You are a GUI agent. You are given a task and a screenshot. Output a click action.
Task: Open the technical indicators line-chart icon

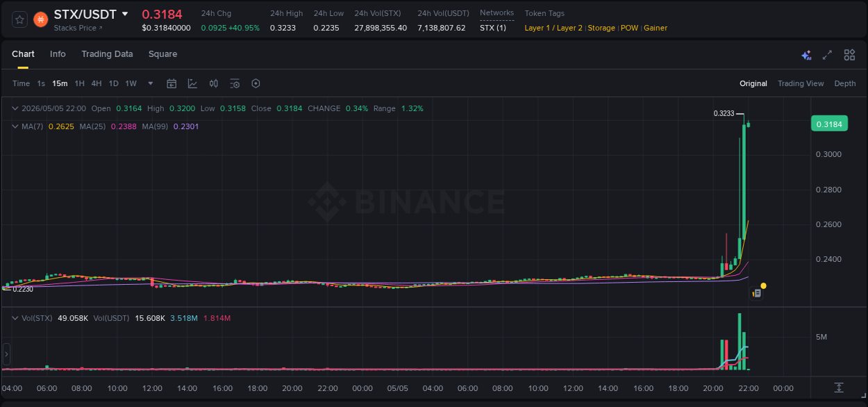coord(192,83)
